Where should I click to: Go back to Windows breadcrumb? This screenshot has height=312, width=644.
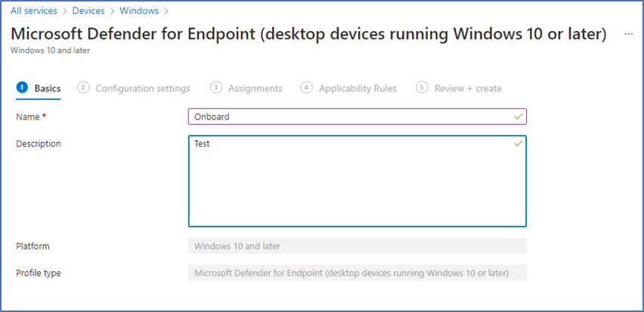pos(138,11)
